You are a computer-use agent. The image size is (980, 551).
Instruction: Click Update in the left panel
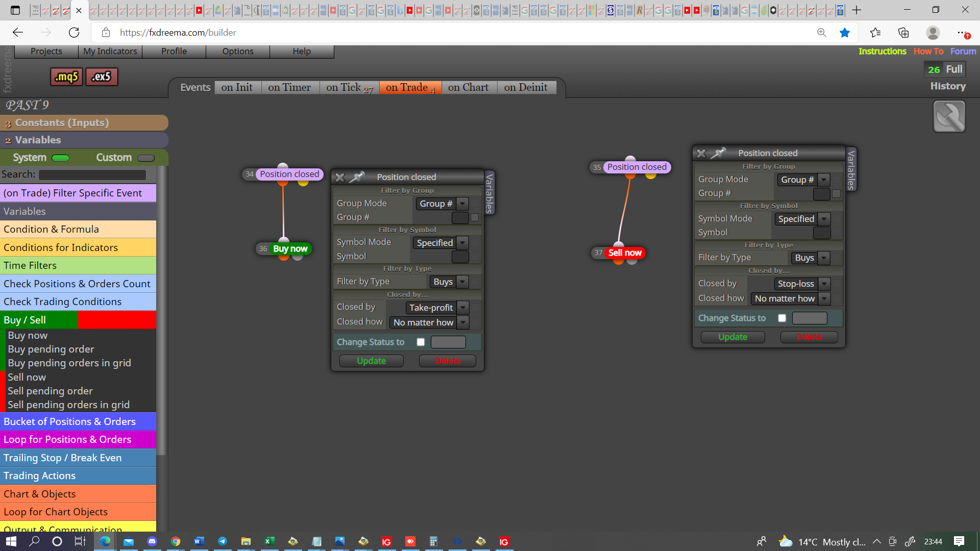[372, 361]
